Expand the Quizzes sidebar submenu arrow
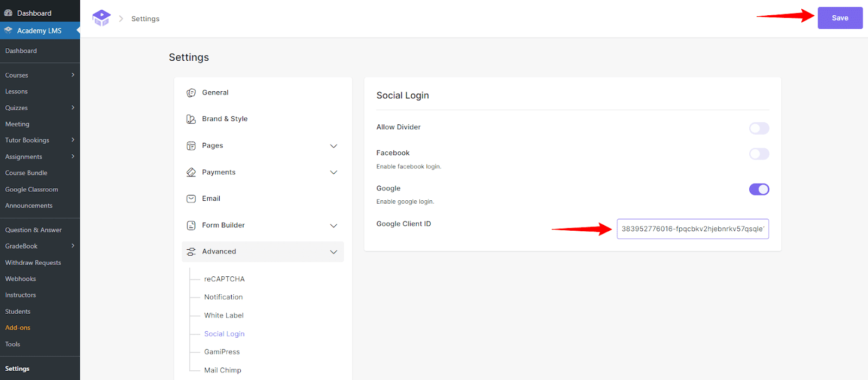868x380 pixels. tap(73, 107)
